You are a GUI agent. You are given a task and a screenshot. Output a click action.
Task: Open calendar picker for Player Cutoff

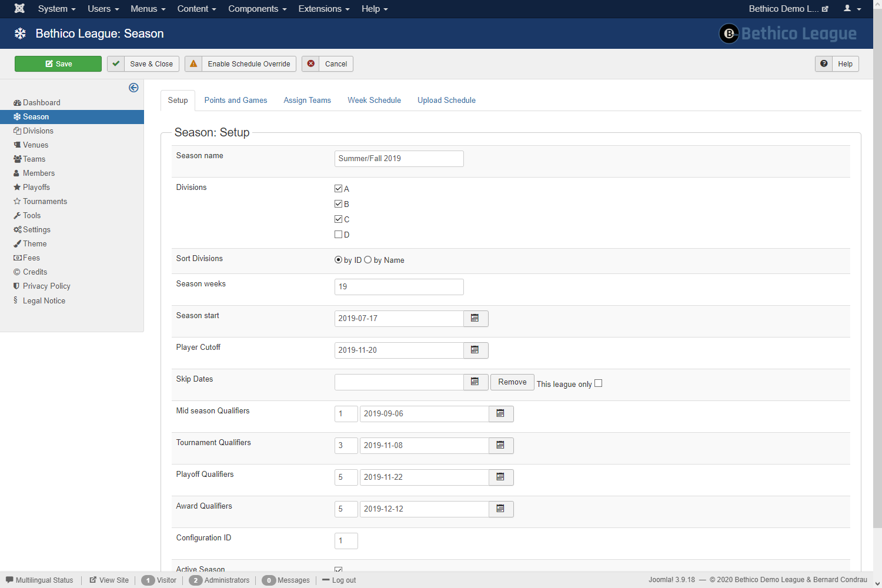(x=475, y=350)
